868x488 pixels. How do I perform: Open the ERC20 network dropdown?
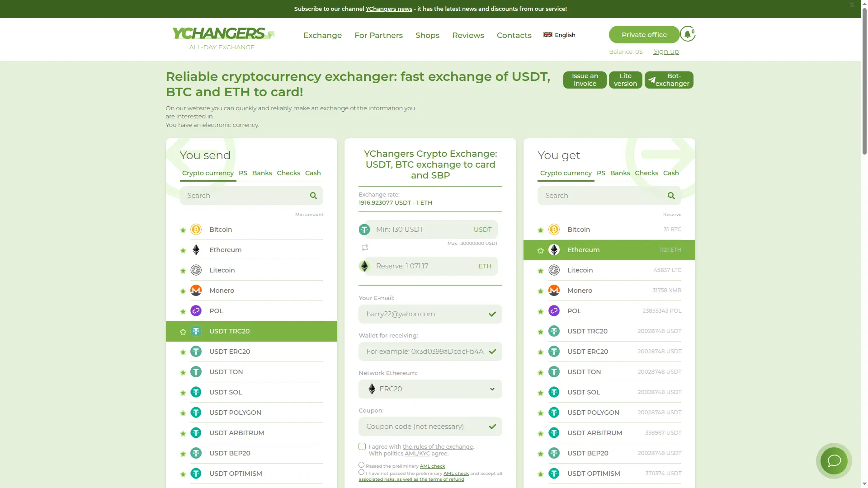coord(430,389)
